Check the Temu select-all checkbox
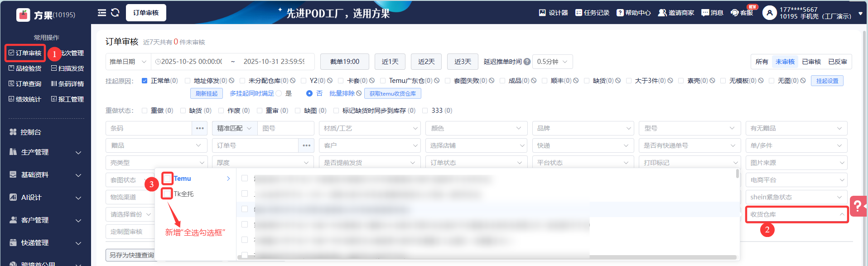Viewport: 868px width, 266px height. click(x=167, y=178)
